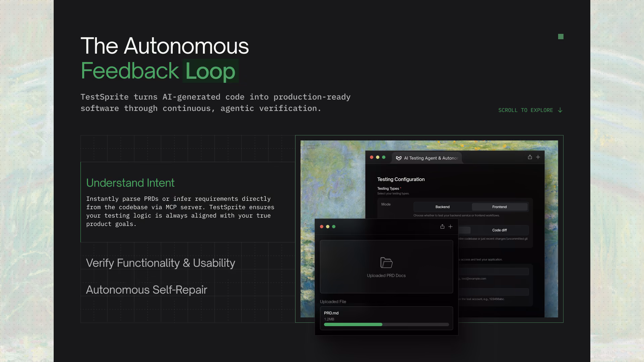This screenshot has height=362, width=644.
Task: Select the Understand Intent section heading
Action: click(x=130, y=183)
